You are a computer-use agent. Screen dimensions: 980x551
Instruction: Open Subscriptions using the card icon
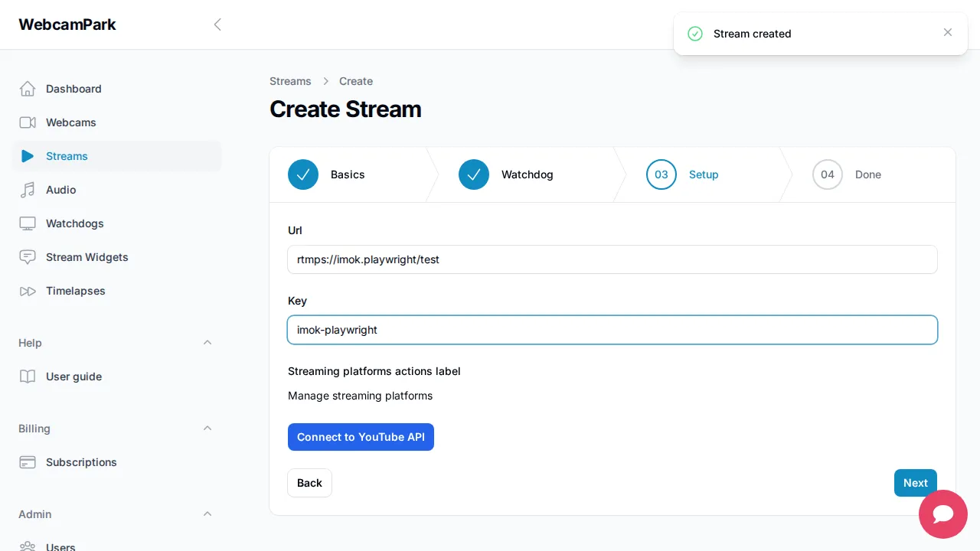pos(28,462)
